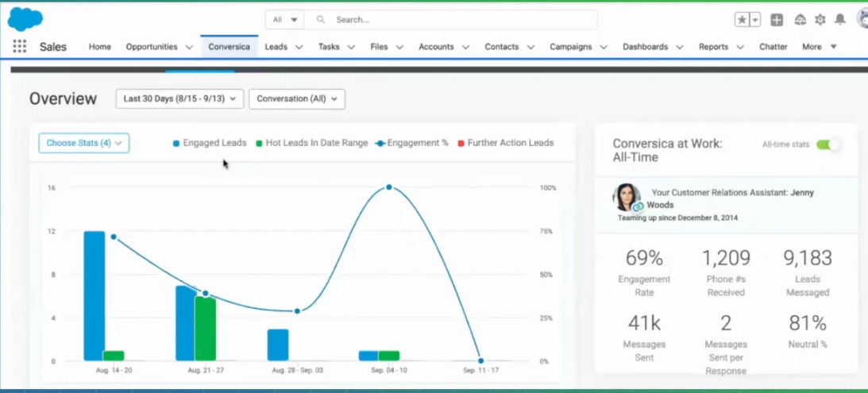This screenshot has height=393, width=868.
Task: Expand the Contacts tab chevron
Action: (530, 47)
